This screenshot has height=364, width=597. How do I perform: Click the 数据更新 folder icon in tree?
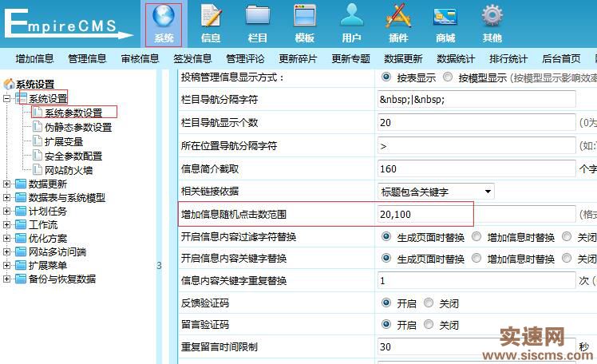21,184
